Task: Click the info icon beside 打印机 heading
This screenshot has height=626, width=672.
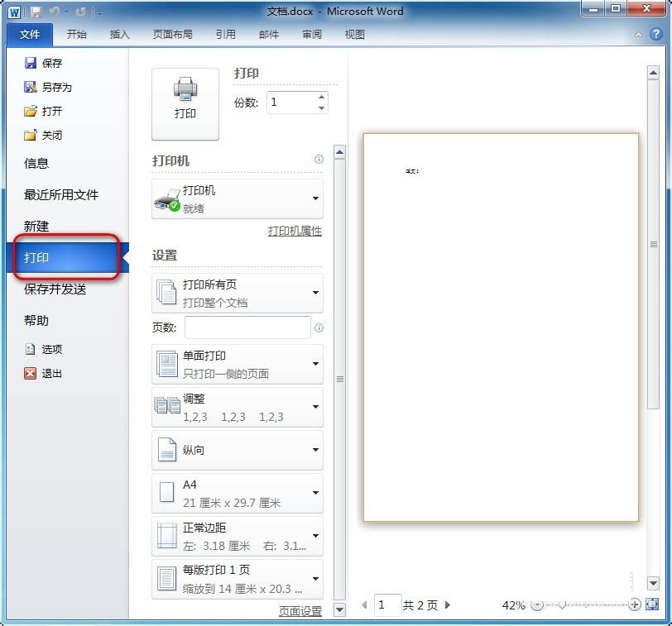Action: click(319, 160)
